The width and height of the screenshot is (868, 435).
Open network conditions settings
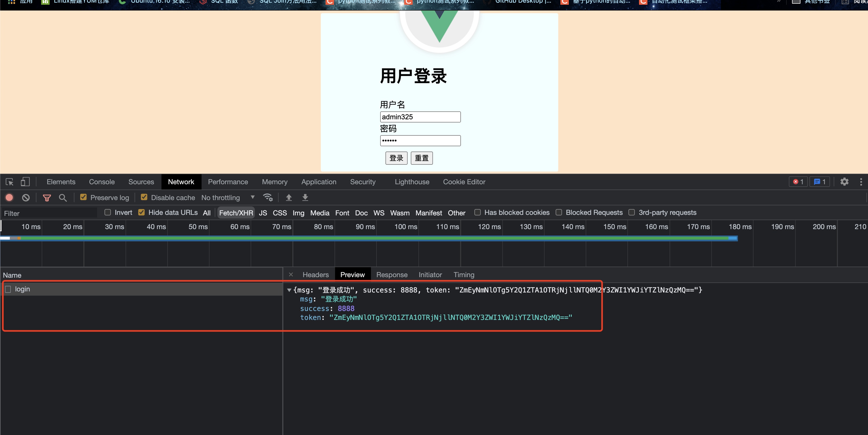pos(268,198)
